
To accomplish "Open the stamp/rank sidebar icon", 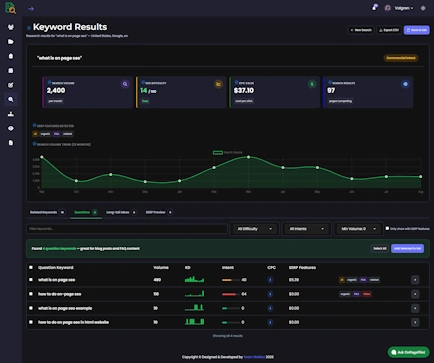I will coord(11,114).
